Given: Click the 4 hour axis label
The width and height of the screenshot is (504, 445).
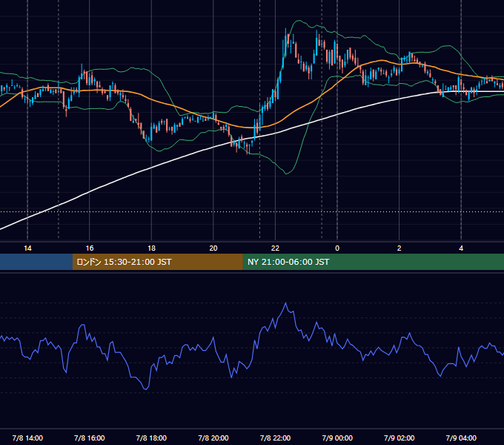Looking at the screenshot, I should pos(461,248).
